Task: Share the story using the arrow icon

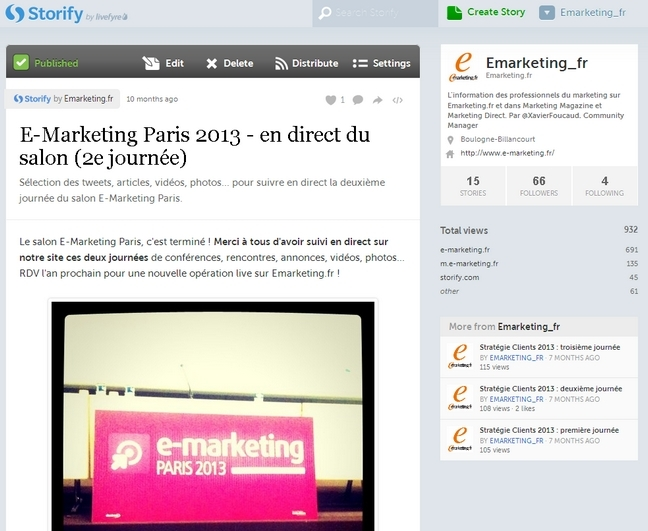Action: point(377,100)
